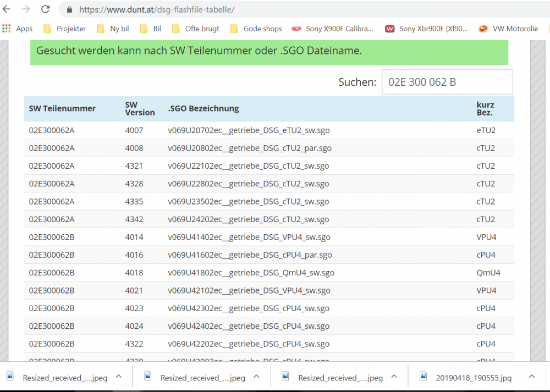This screenshot has height=392, width=550.
Task: Click image file icon of 20190418_190555.jpg download
Action: click(424, 377)
